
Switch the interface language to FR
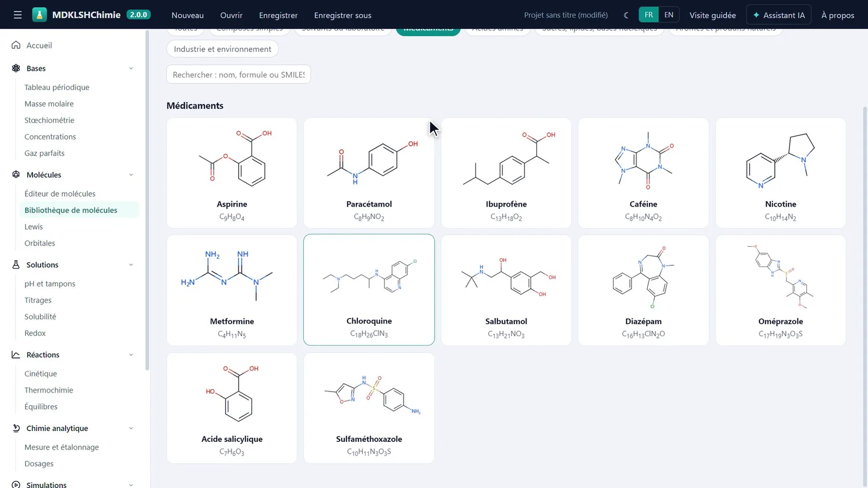coord(649,15)
